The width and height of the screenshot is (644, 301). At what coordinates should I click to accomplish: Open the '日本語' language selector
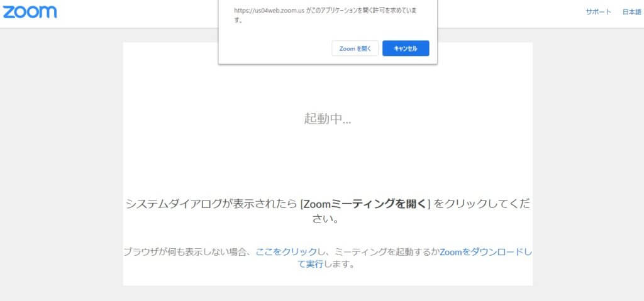(631, 12)
